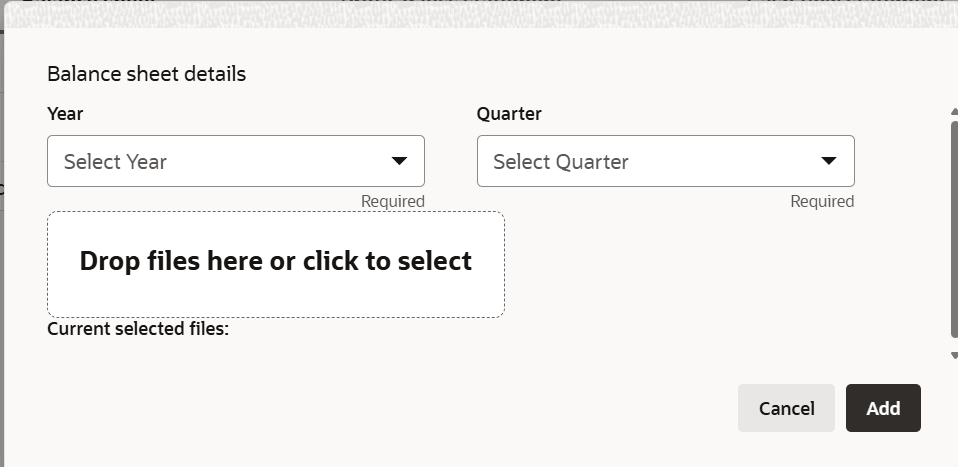
Task: Click 'Required' hint under Quarter field
Action: click(x=822, y=201)
